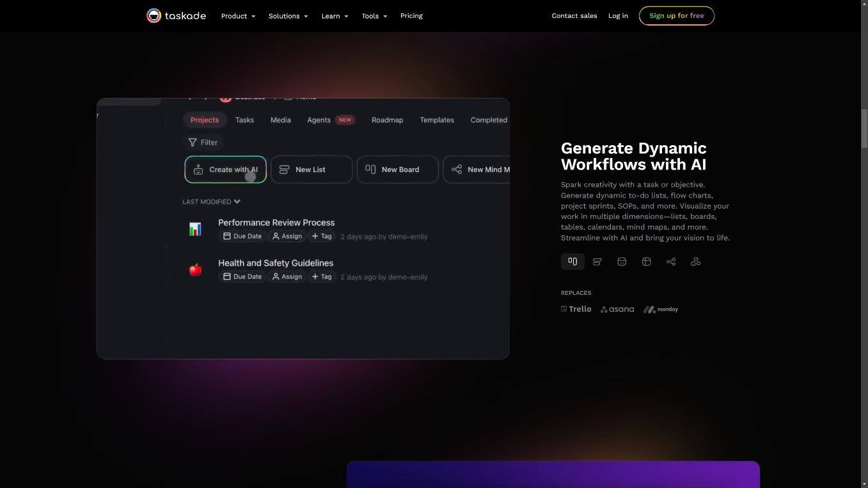Click the monday logo under Replaces
This screenshot has width=868, height=488.
click(661, 309)
